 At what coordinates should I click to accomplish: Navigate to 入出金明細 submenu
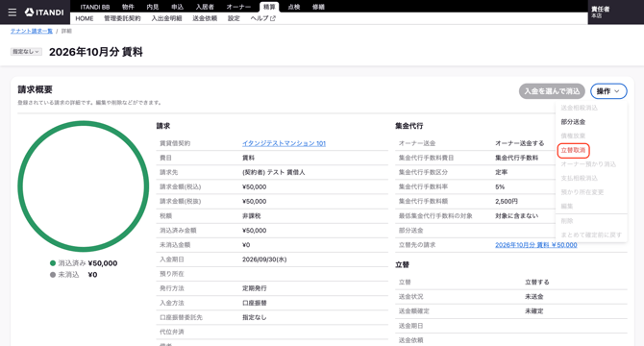[x=166, y=18]
